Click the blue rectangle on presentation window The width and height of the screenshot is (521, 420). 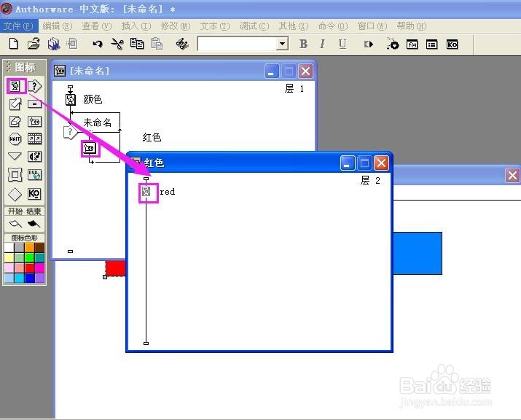click(x=418, y=254)
